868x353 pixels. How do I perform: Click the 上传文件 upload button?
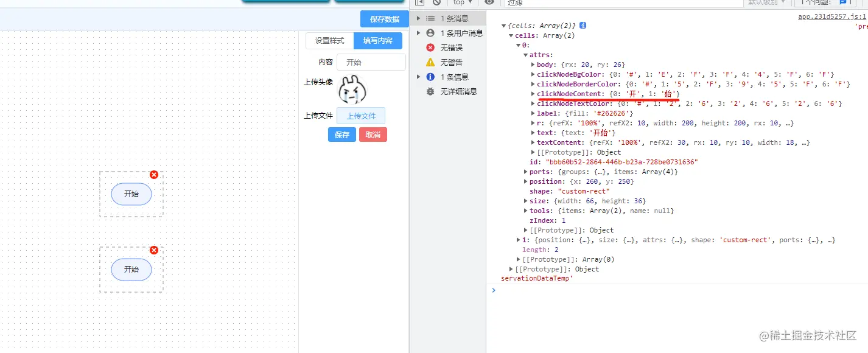pos(362,116)
